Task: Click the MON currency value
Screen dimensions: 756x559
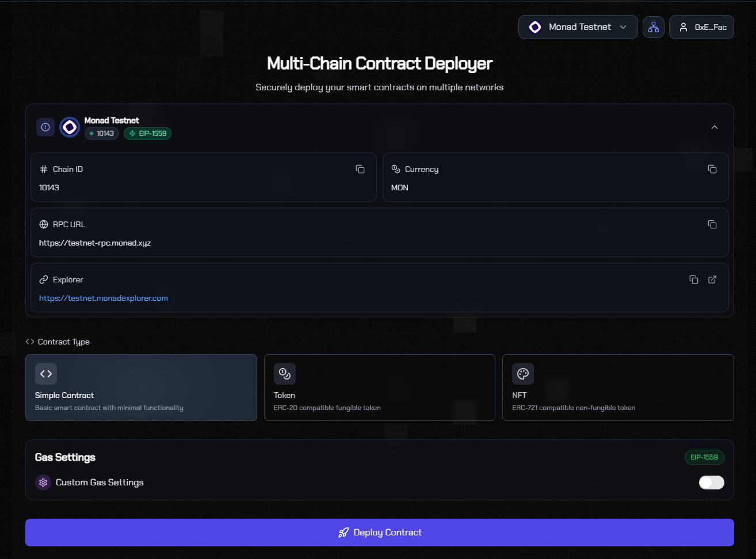Action: pyautogui.click(x=400, y=187)
